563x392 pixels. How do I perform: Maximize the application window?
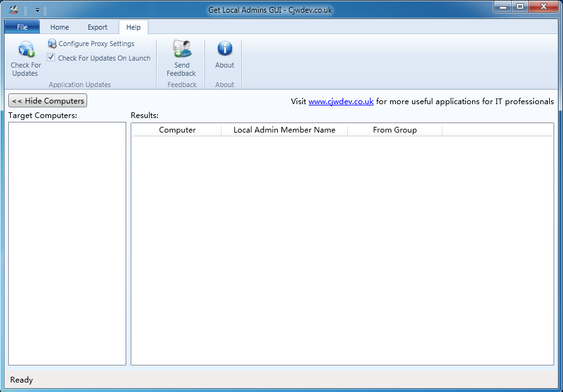[x=520, y=7]
